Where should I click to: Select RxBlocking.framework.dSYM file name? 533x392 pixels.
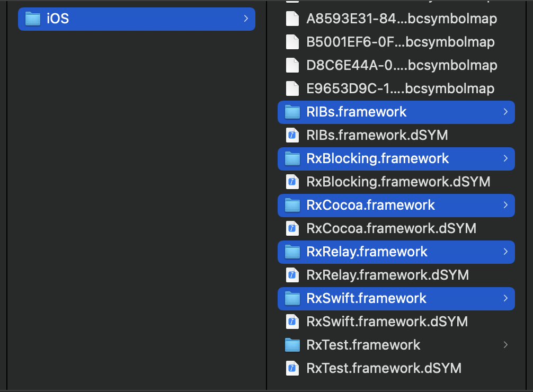coord(398,182)
